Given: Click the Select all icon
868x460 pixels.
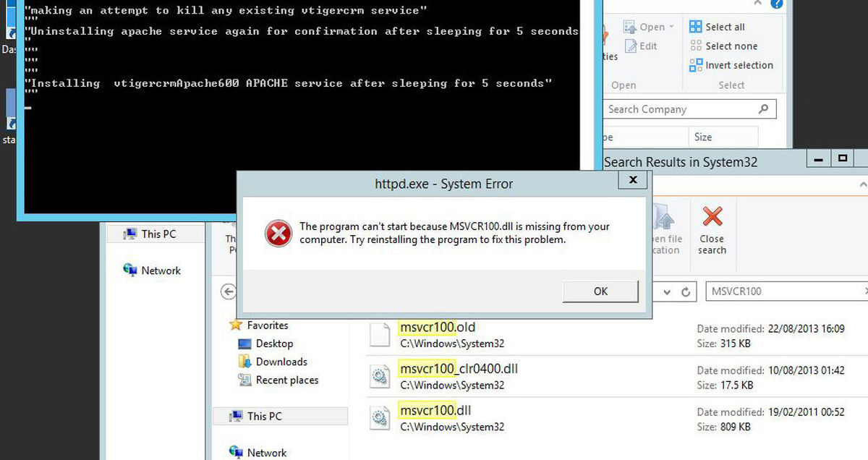Looking at the screenshot, I should coord(695,27).
